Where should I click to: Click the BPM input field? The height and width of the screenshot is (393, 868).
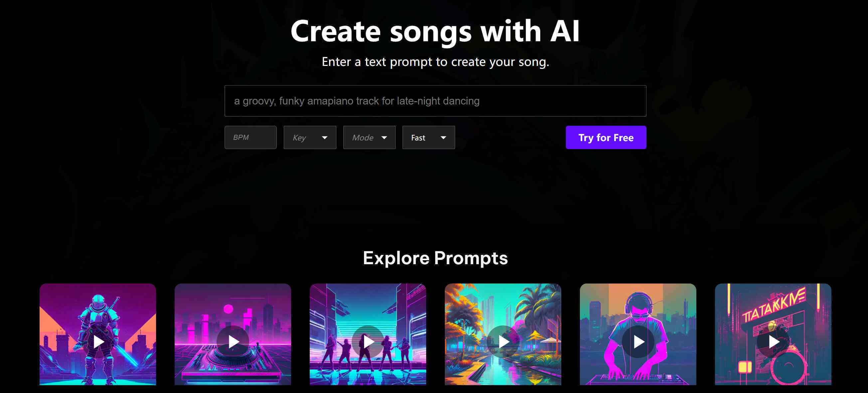point(250,137)
